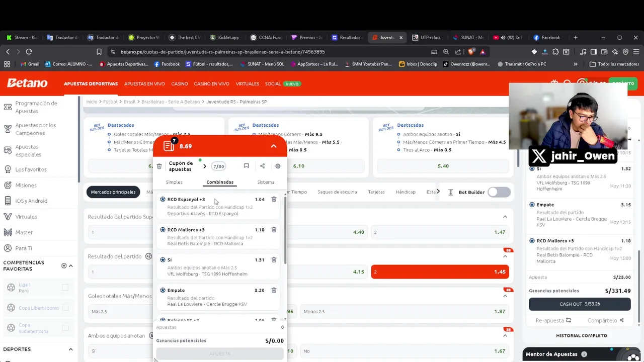Image resolution: width=644 pixels, height=362 pixels.
Task: Click the Betano logo
Action: [x=27, y=83]
